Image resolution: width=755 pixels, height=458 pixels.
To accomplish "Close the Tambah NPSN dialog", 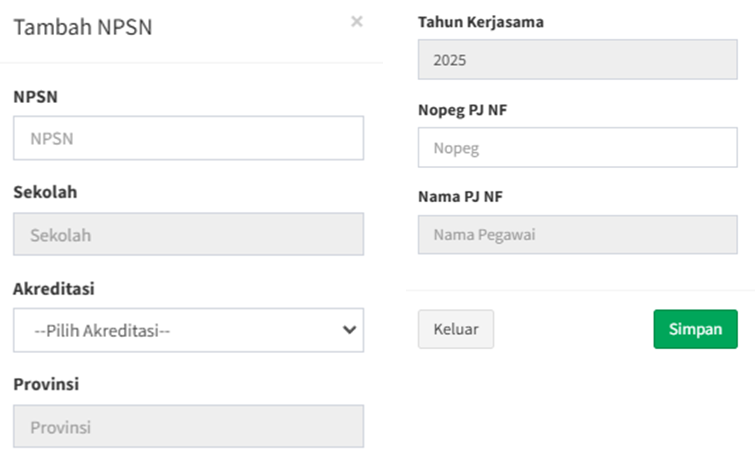I will coord(357,21).
